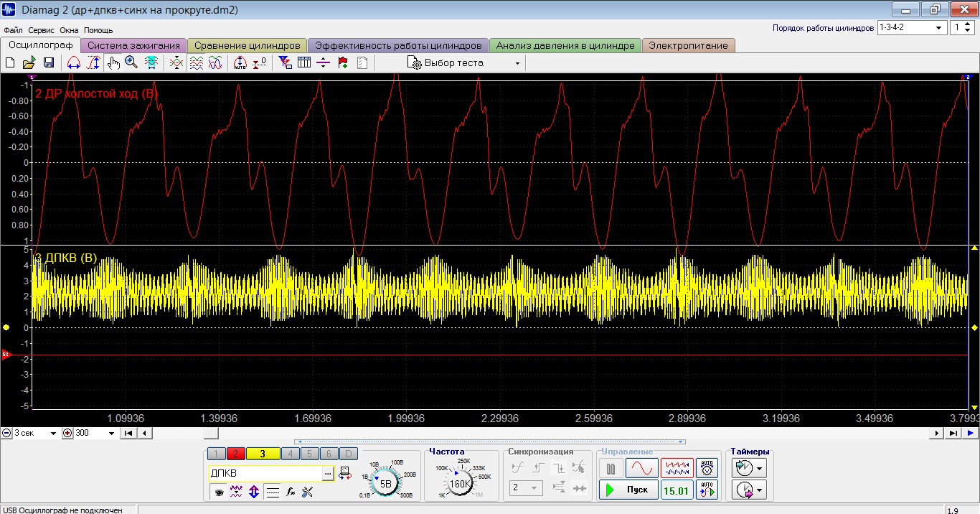The height and width of the screenshot is (514, 980).
Task: Select channel 4 button
Action: click(290, 454)
